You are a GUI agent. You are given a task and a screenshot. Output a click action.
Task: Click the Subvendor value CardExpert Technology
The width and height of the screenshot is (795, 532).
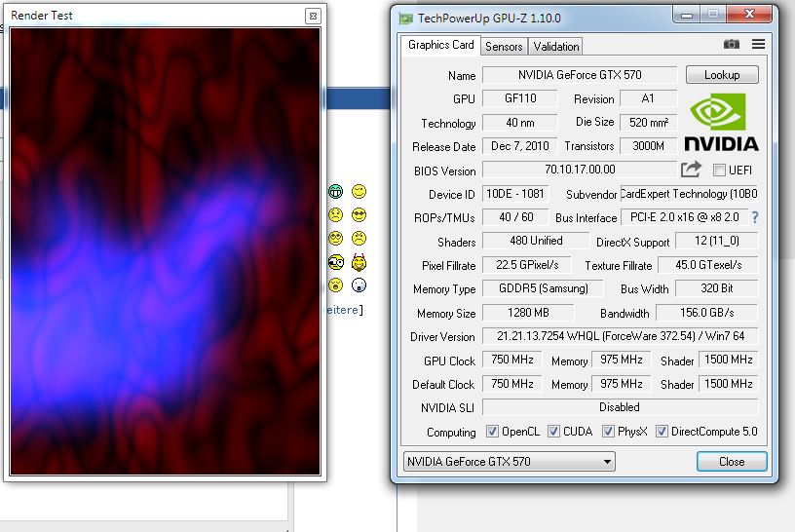click(689, 194)
